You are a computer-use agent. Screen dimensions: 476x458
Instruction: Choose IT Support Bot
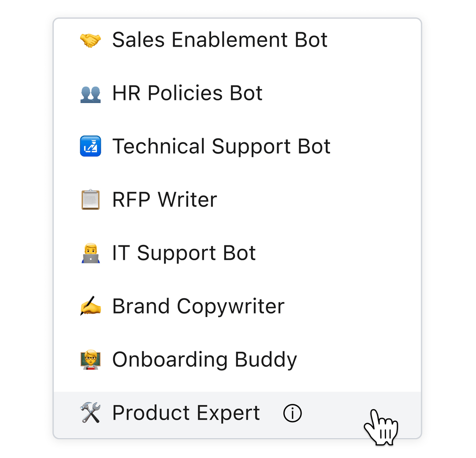click(x=184, y=253)
